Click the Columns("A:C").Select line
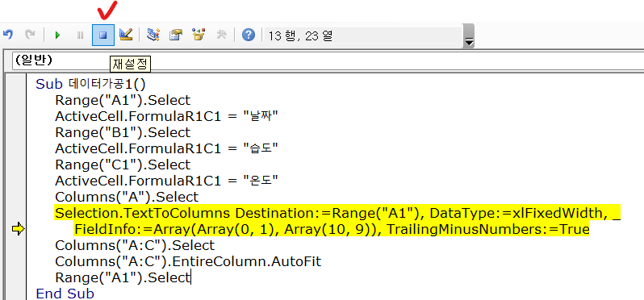 (x=135, y=245)
